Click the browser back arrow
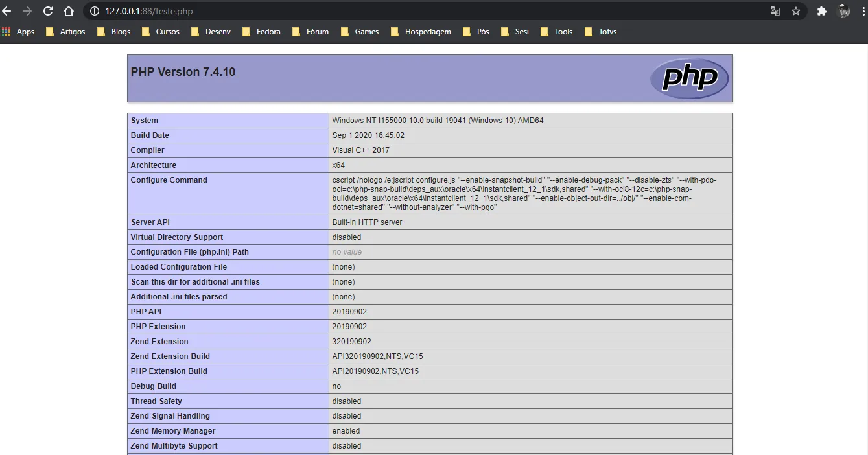Viewport: 868px width, 455px height. 6,11
